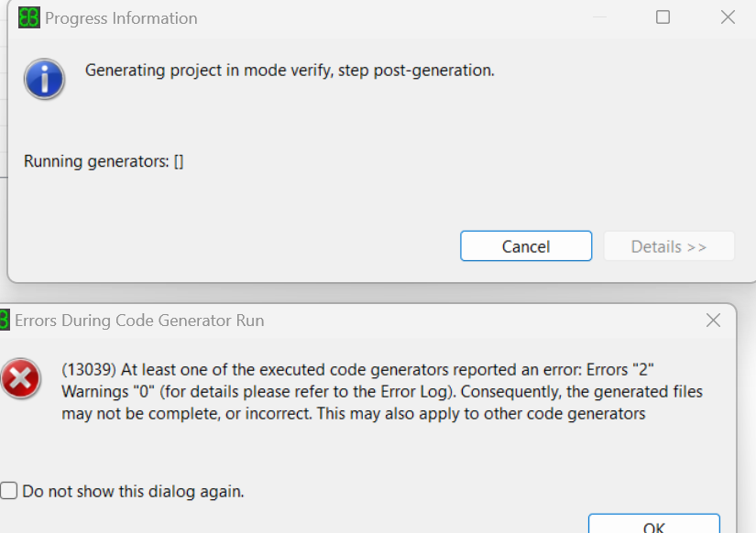The image size is (756, 533).
Task: Click the (13039) error code text
Action: [x=87, y=370]
